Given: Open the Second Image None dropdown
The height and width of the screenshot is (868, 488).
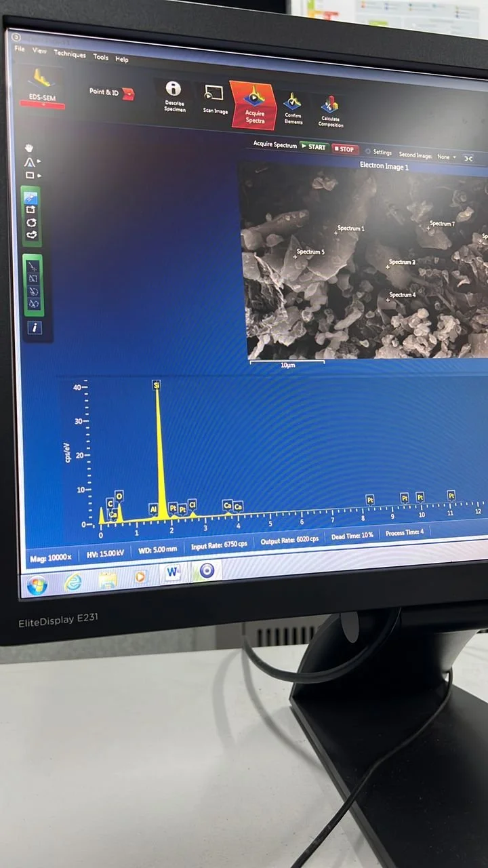Looking at the screenshot, I should tap(447, 157).
